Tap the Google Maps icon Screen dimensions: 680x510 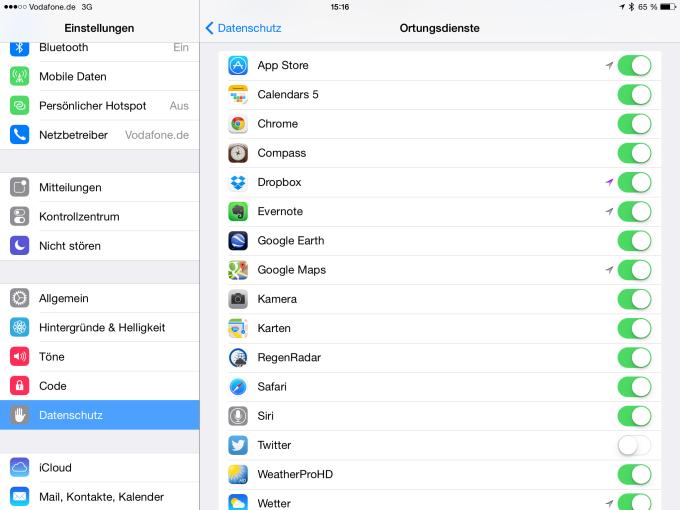click(238, 270)
